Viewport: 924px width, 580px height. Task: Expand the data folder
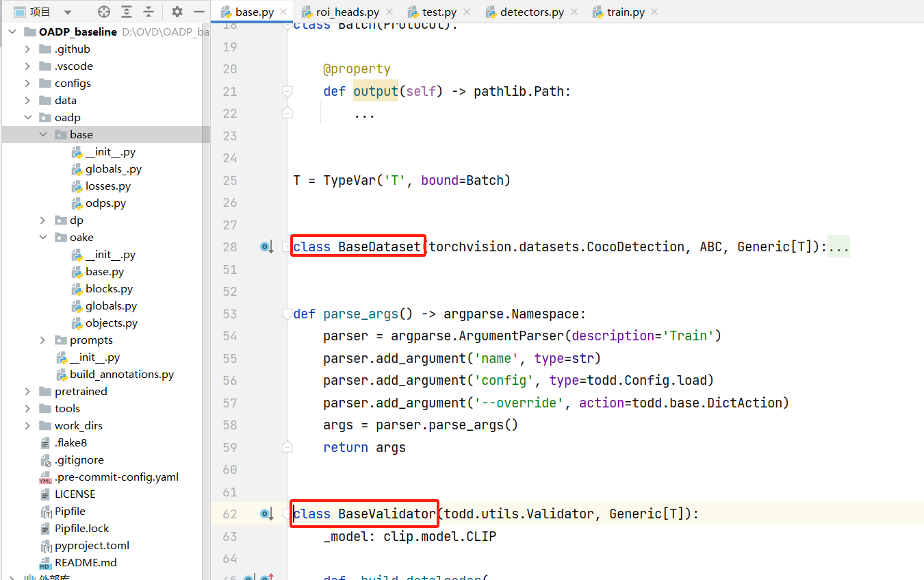click(x=27, y=101)
